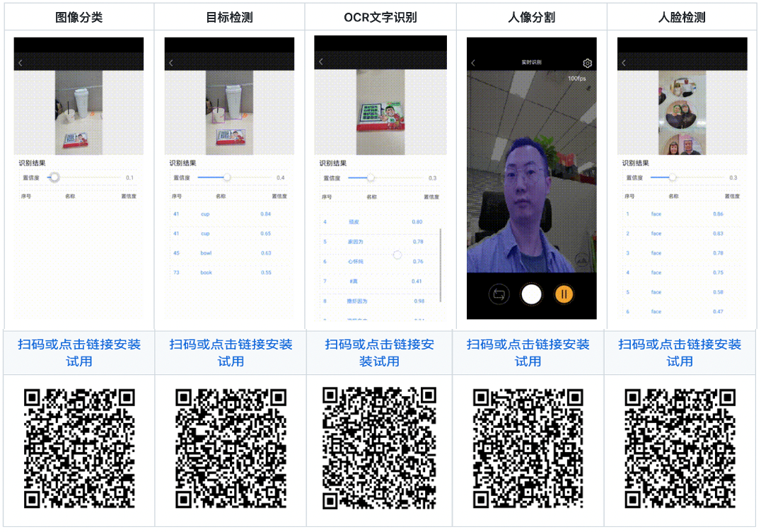
Task: Click the 人像分割 QR code
Action: [x=528, y=449]
